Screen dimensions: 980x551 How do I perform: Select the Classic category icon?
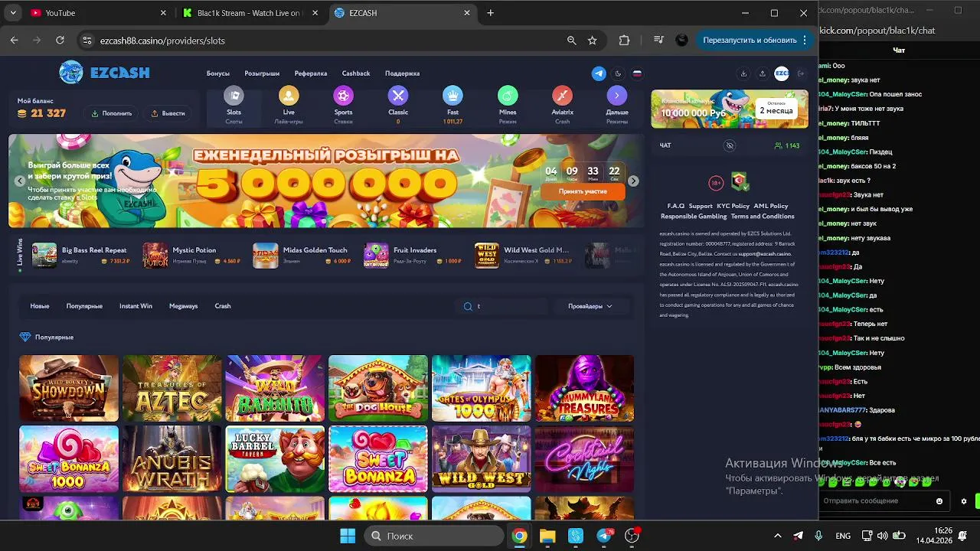398,96
